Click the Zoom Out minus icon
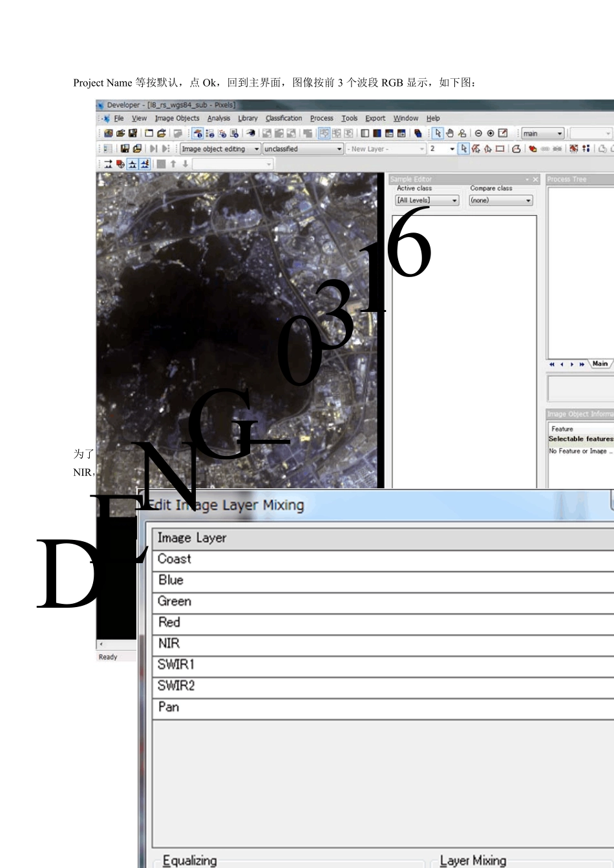Viewport: 614px width, 868px height. (x=478, y=133)
